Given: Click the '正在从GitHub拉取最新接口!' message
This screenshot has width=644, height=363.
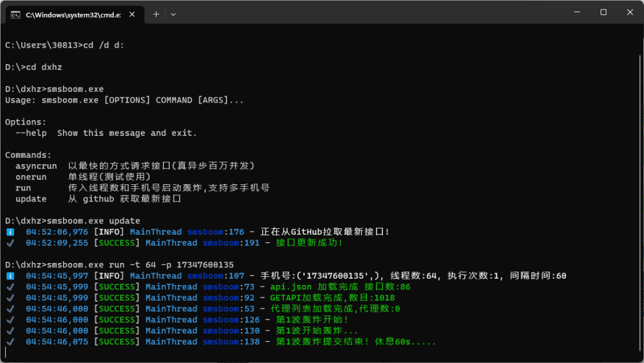Looking at the screenshot, I should [x=325, y=232].
